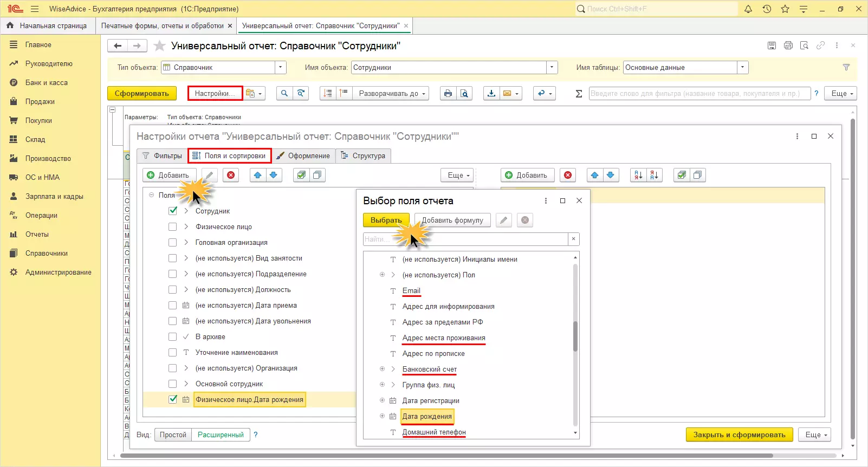
Task: Click the sum (sigma) icon
Action: pyautogui.click(x=579, y=94)
